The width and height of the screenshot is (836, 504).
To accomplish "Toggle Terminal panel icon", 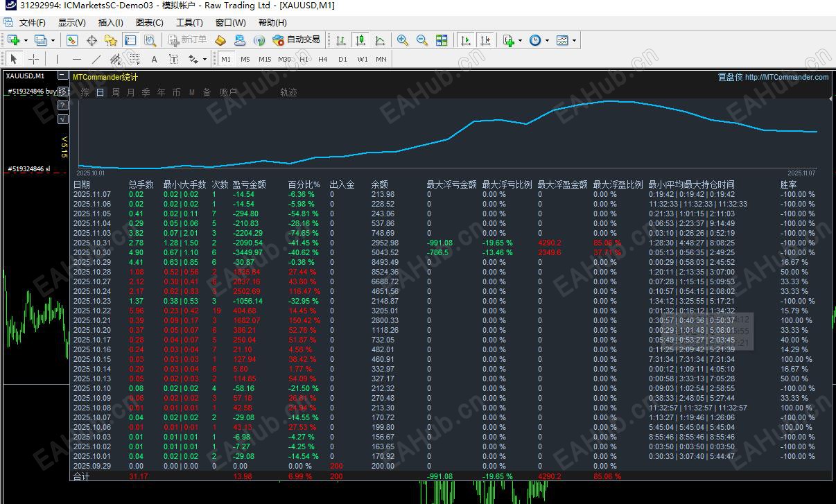I will click(x=130, y=40).
